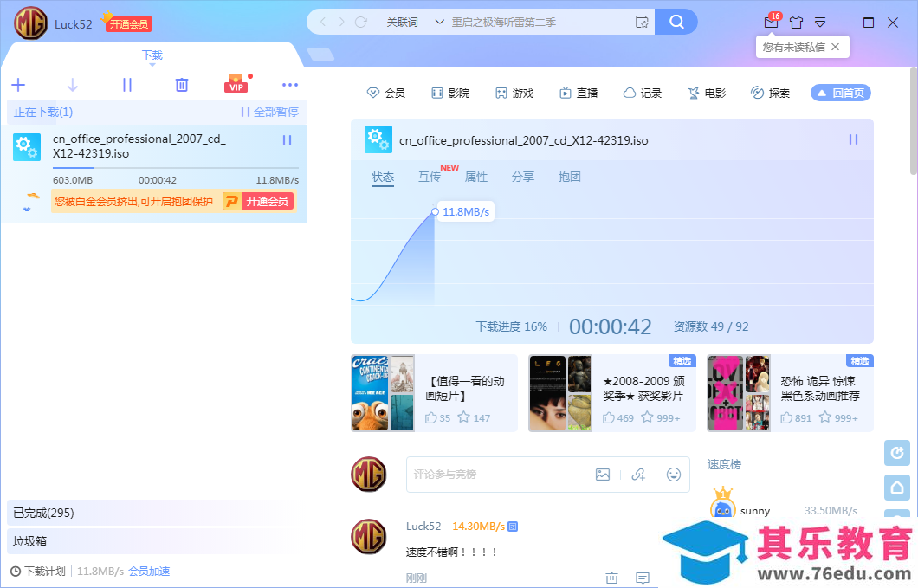Switch to the 分享 tab
918x588 pixels.
point(523,177)
